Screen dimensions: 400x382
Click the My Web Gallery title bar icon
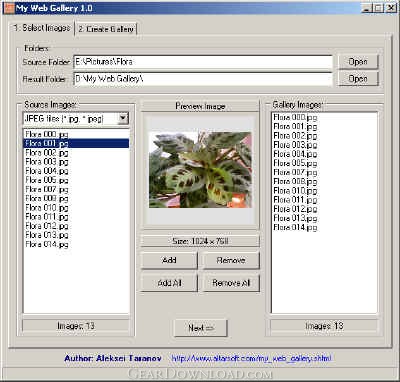point(9,8)
